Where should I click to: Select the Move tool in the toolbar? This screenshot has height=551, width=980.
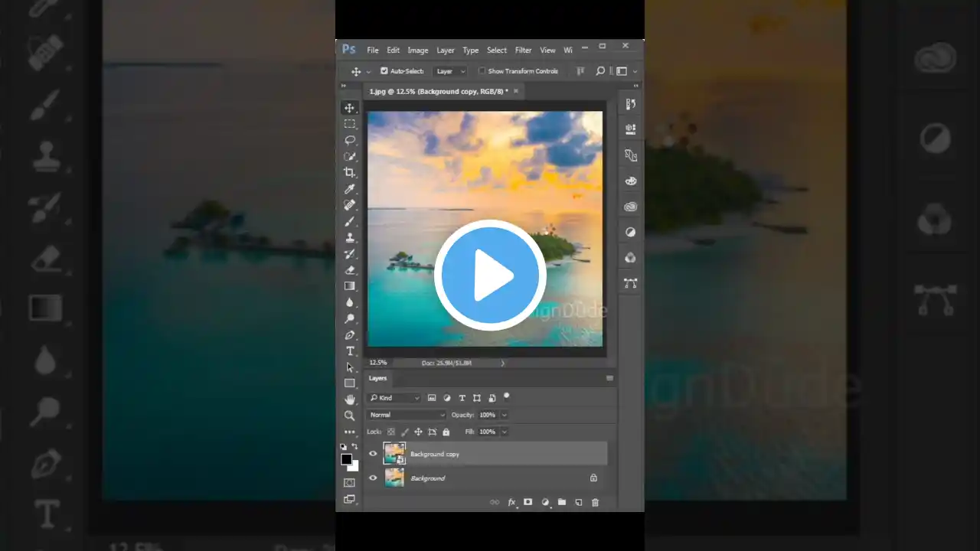tap(350, 108)
